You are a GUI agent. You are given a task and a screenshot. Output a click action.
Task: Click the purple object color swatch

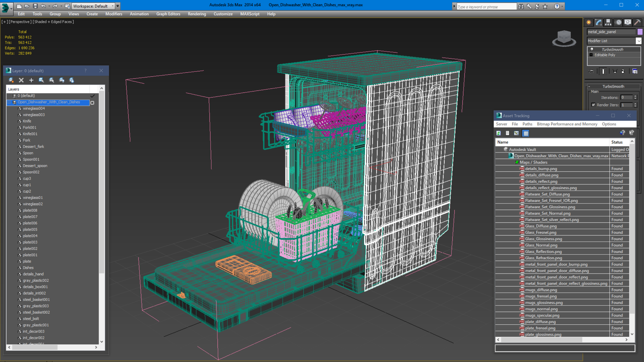(640, 32)
